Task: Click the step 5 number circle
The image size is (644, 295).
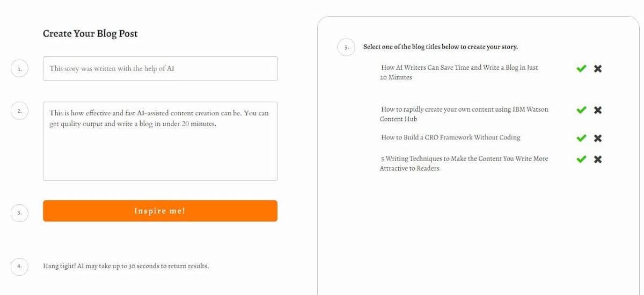Action: (346, 47)
